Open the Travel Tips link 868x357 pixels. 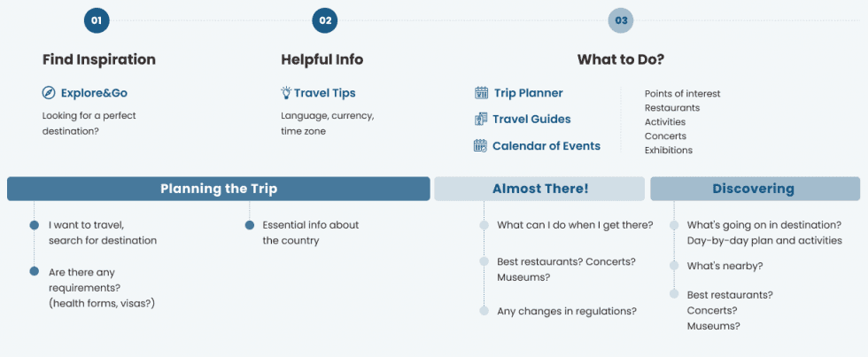point(324,92)
